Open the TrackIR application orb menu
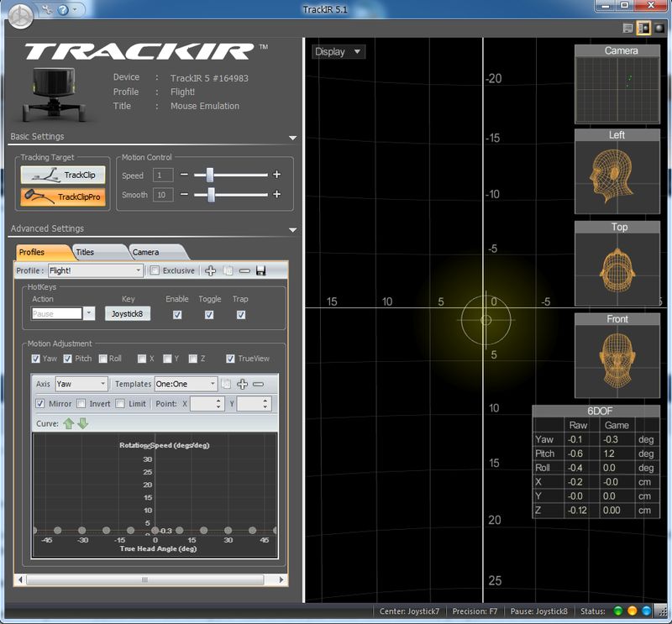 tap(20, 17)
